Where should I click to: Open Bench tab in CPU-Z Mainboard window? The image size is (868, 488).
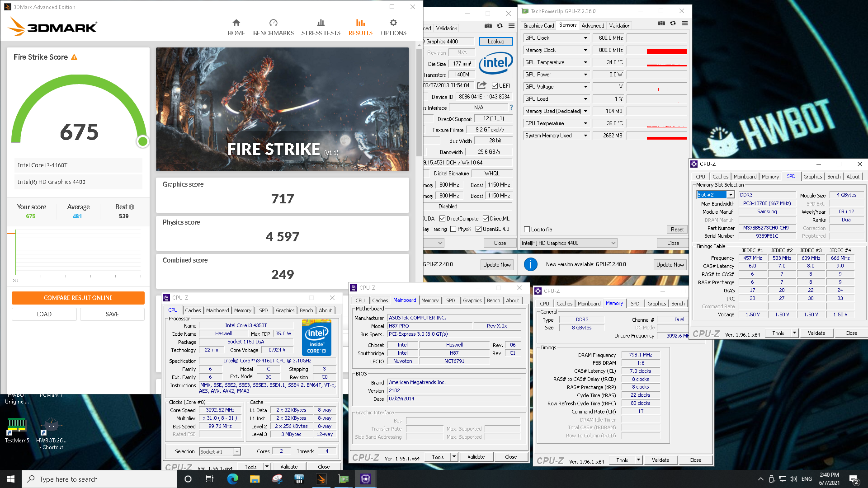pyautogui.click(x=493, y=300)
